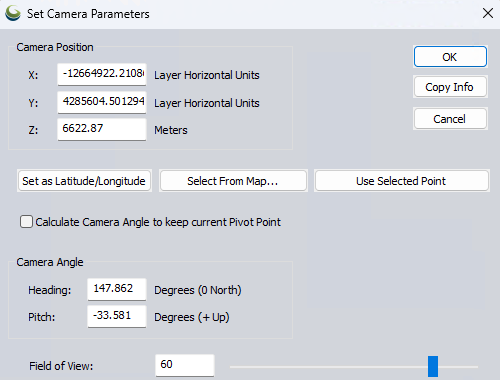
Task: Click the Copy Info button
Action: pyautogui.click(x=450, y=87)
